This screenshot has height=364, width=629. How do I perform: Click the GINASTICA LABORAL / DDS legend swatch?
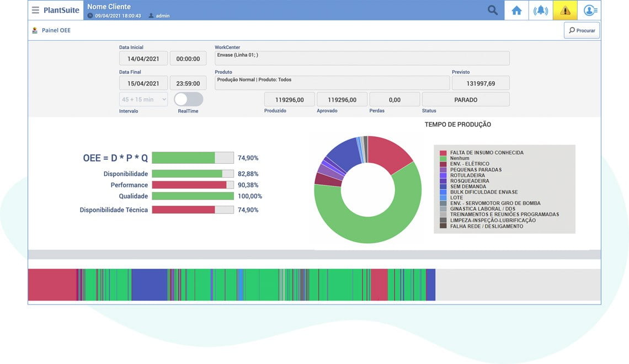(x=443, y=209)
